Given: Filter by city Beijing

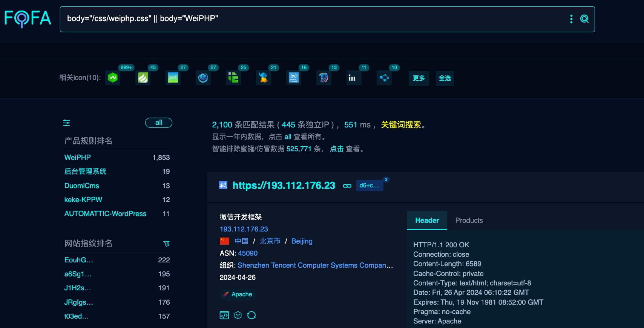Looking at the screenshot, I should click(302, 241).
